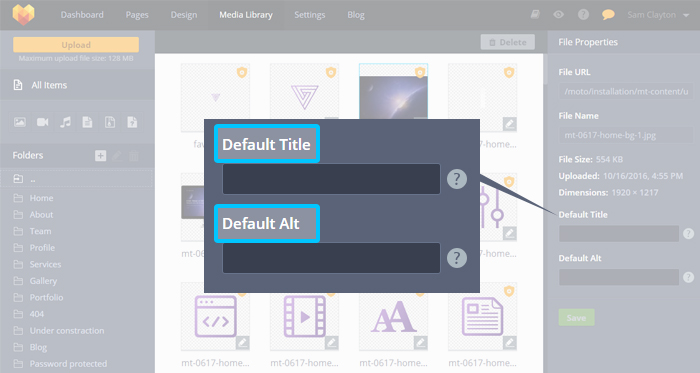
Task: Open the Password protected folder
Action: (68, 364)
